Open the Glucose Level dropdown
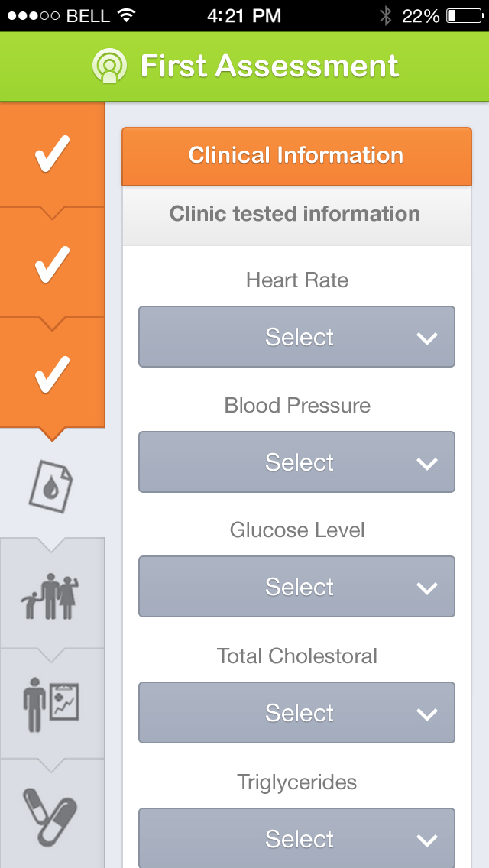The height and width of the screenshot is (868, 489). (296, 587)
